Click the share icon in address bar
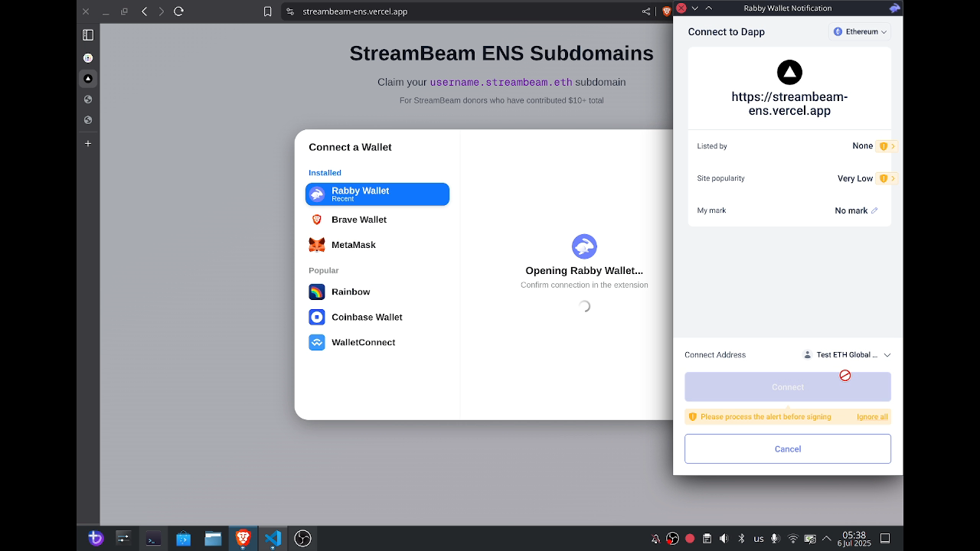Screen dimensions: 980x551 [646, 11]
